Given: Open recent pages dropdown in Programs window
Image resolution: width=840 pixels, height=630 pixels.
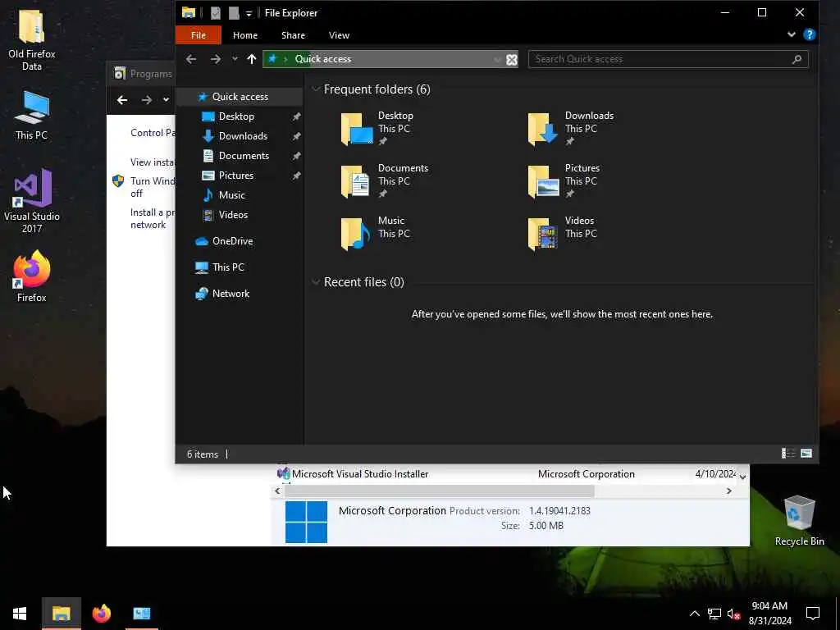Looking at the screenshot, I should coord(166,99).
